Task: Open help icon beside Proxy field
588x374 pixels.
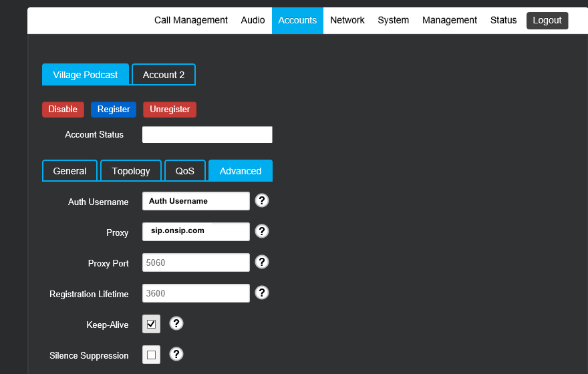Action: pyautogui.click(x=262, y=231)
